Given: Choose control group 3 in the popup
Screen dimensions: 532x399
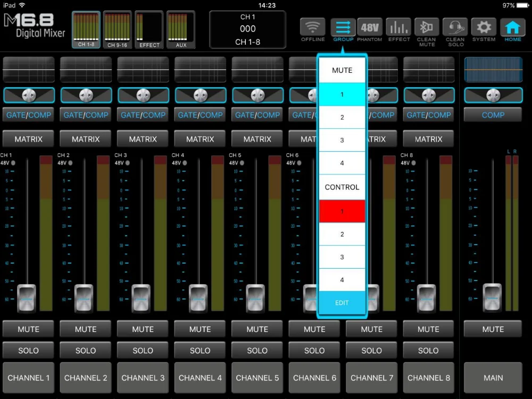Looking at the screenshot, I should [x=342, y=257].
